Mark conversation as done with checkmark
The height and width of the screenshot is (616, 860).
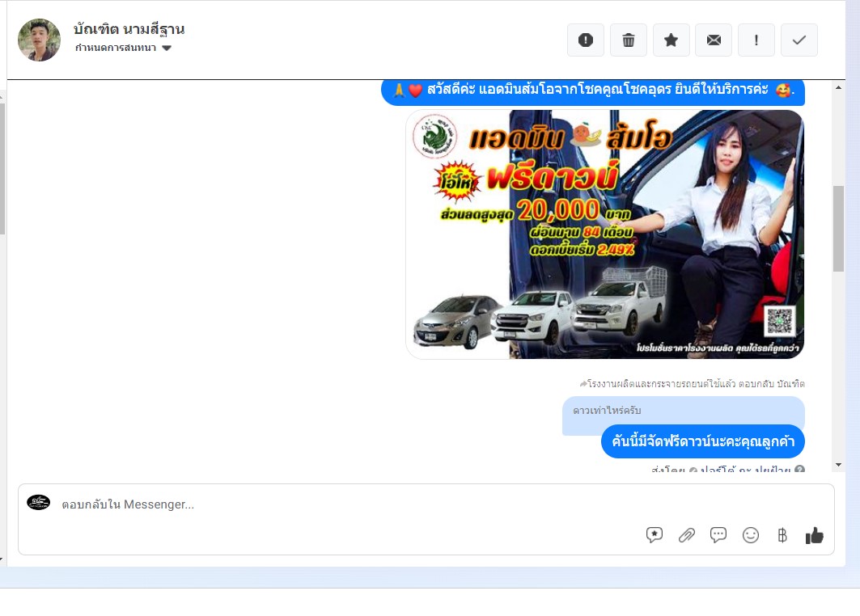(799, 40)
